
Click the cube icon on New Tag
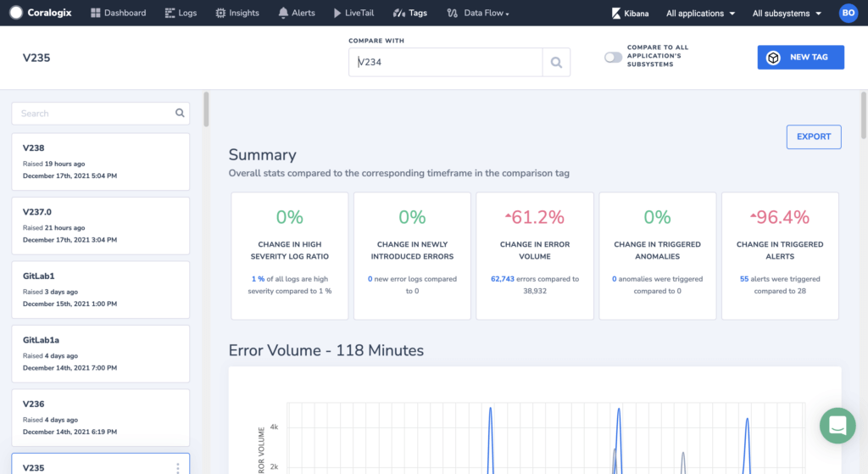[x=773, y=57]
